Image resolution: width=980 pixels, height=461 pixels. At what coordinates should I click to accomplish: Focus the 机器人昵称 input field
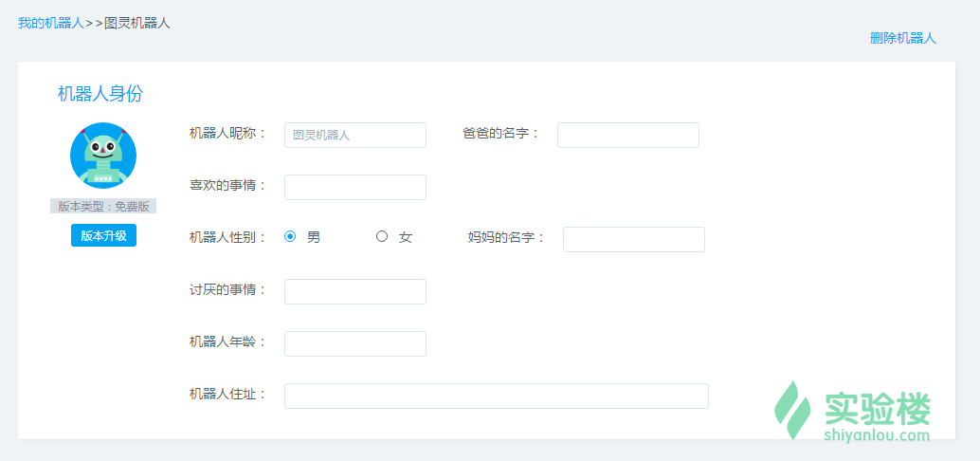[354, 136]
